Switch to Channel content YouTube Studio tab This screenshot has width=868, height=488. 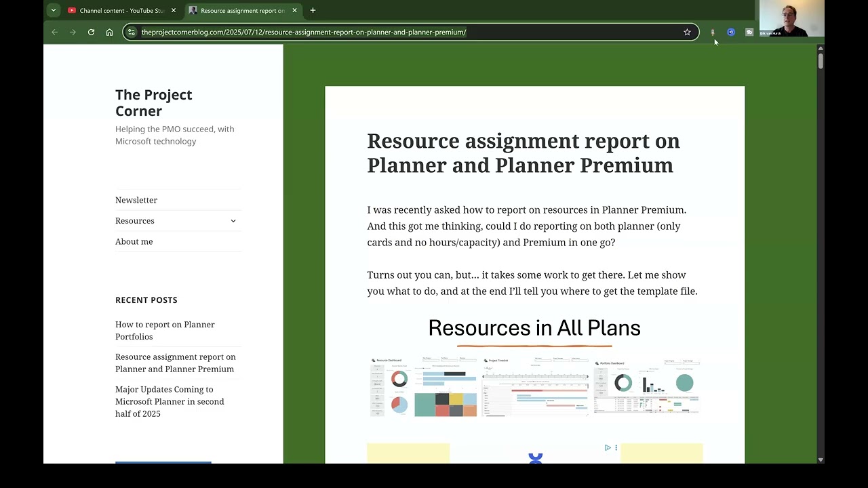pyautogui.click(x=121, y=10)
